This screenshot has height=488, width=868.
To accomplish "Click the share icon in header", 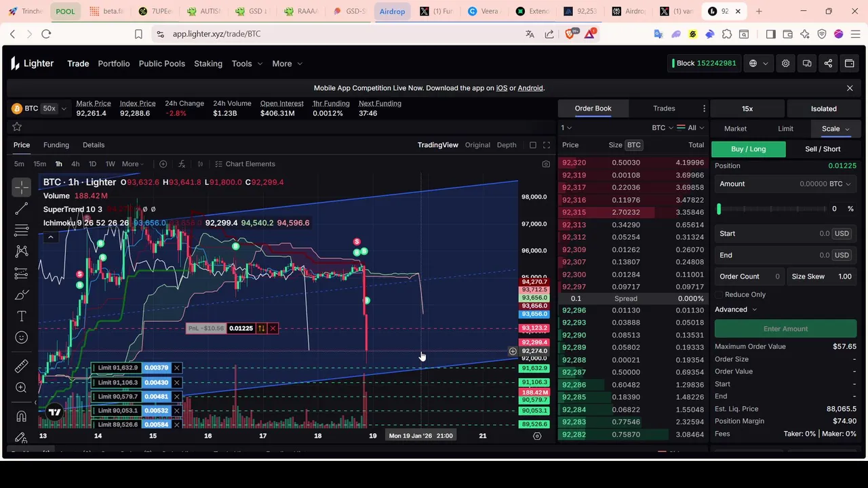I will pyautogui.click(x=828, y=64).
